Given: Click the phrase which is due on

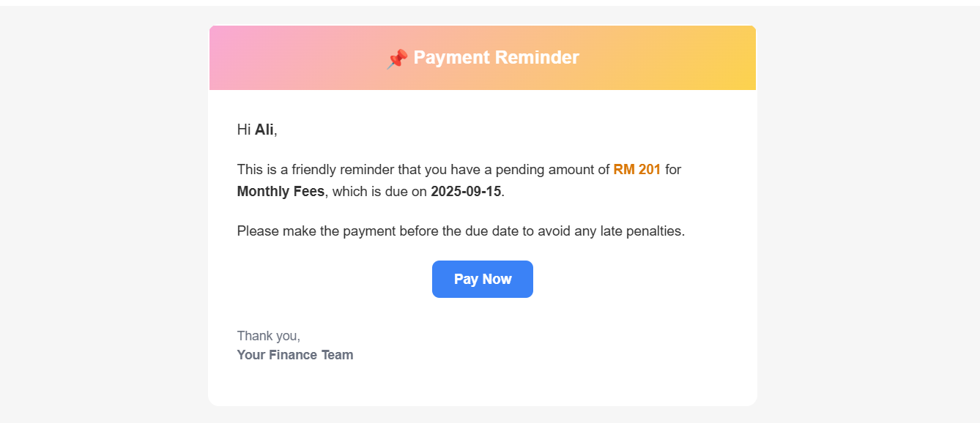Looking at the screenshot, I should [x=379, y=192].
